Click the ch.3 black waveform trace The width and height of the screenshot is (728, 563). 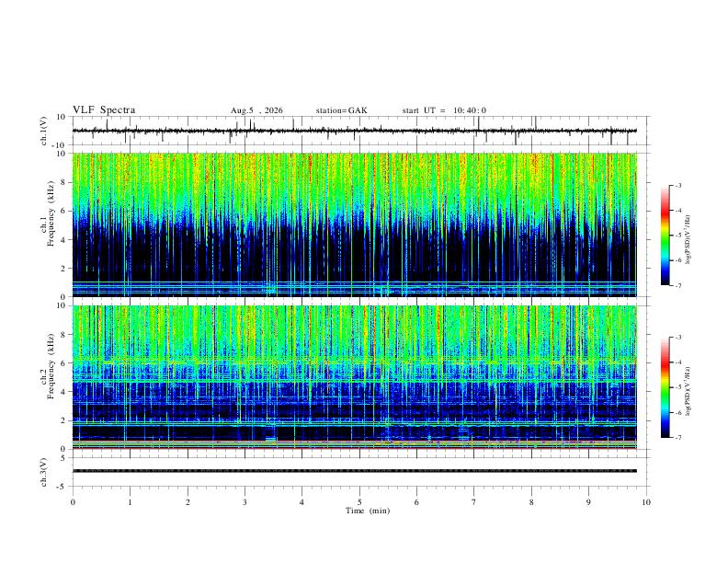pyautogui.click(x=355, y=471)
